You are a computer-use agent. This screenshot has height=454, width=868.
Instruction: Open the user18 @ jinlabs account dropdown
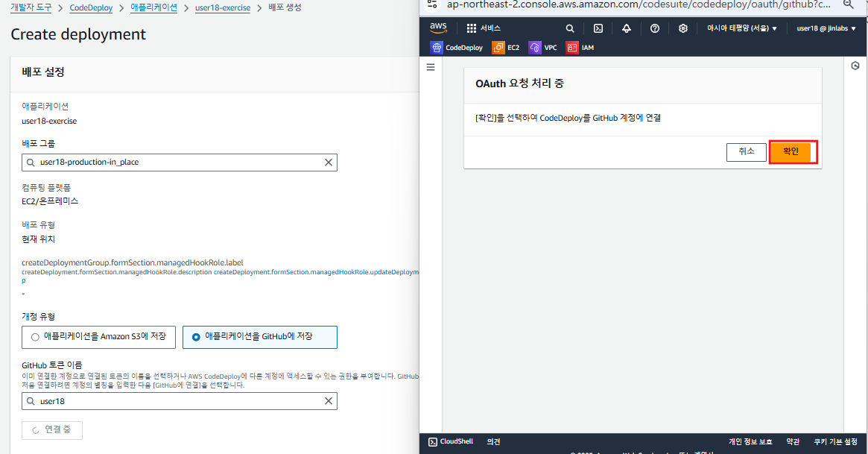[826, 28]
